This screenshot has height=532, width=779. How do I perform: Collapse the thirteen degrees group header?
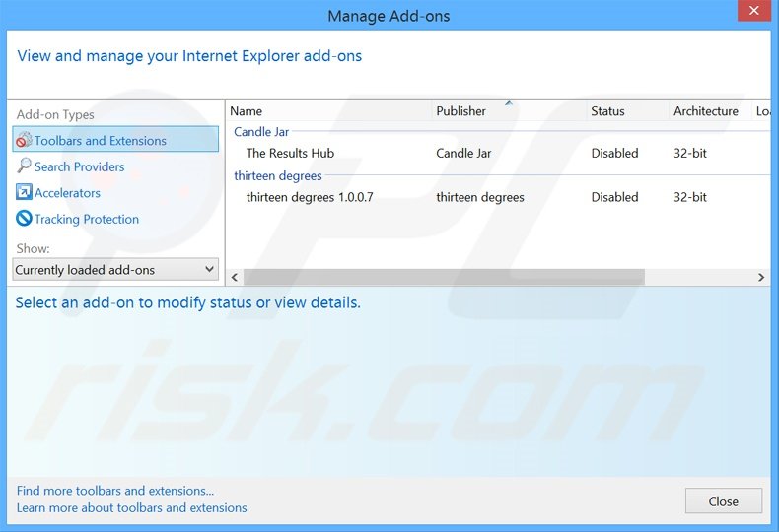pos(278,175)
